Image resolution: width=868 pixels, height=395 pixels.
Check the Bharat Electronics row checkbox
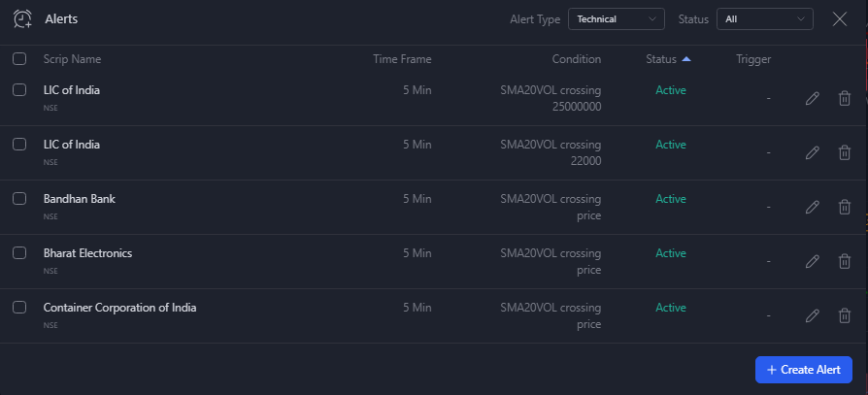(x=19, y=253)
